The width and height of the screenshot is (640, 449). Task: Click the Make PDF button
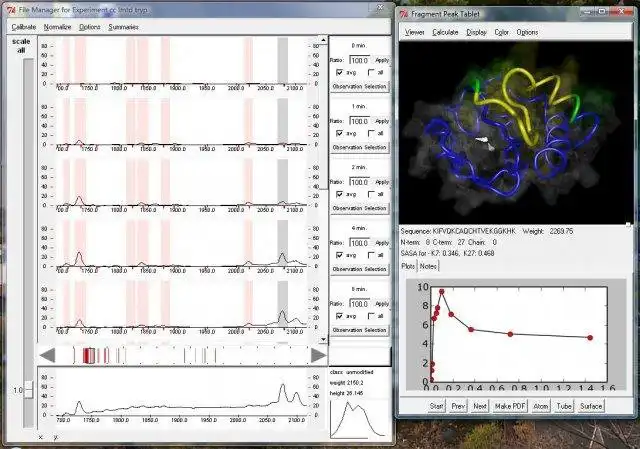pos(510,406)
